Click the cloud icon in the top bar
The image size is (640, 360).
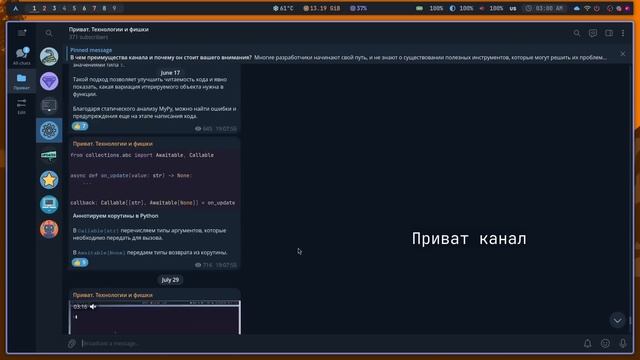[x=576, y=8]
